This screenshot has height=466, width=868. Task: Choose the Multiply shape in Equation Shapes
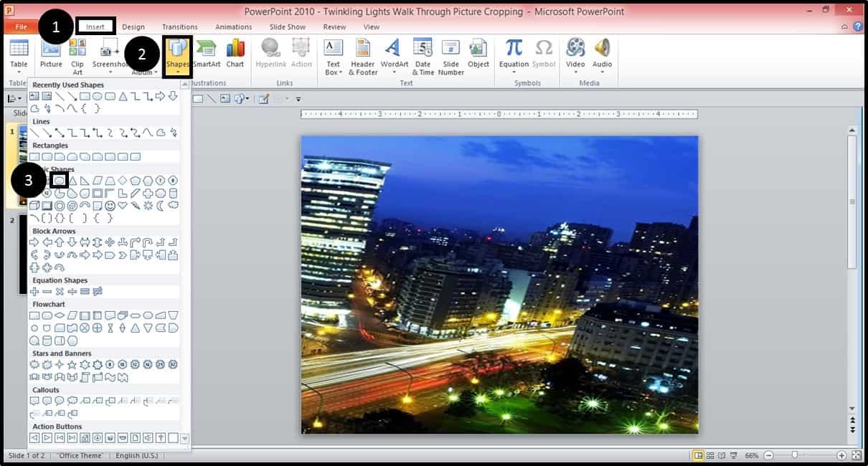point(60,291)
